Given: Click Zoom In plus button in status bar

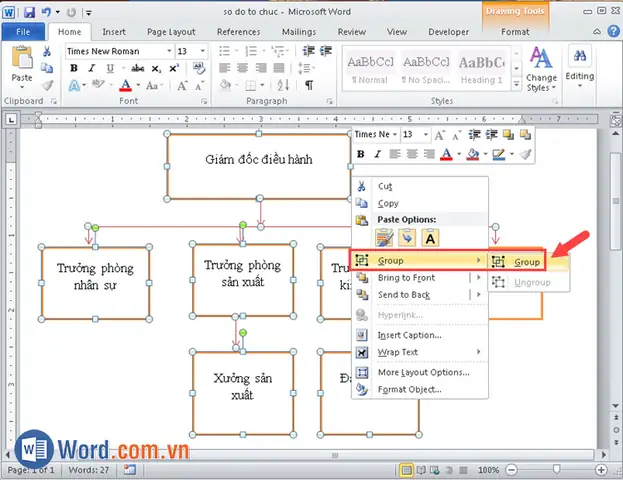Looking at the screenshot, I should click(601, 470).
